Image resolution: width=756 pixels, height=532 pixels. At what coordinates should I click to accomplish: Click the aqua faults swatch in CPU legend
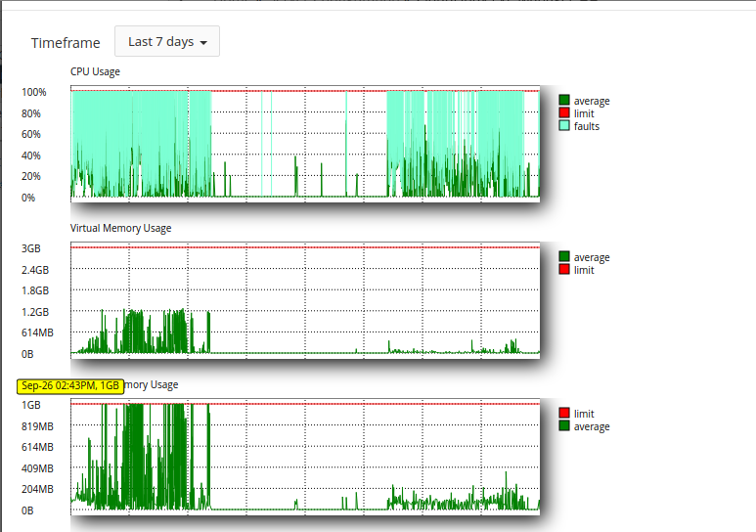pyautogui.click(x=564, y=125)
